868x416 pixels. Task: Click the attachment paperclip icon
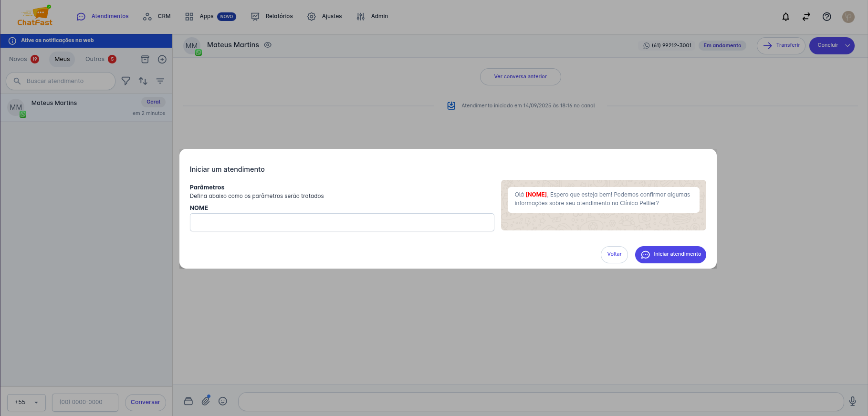tap(206, 401)
